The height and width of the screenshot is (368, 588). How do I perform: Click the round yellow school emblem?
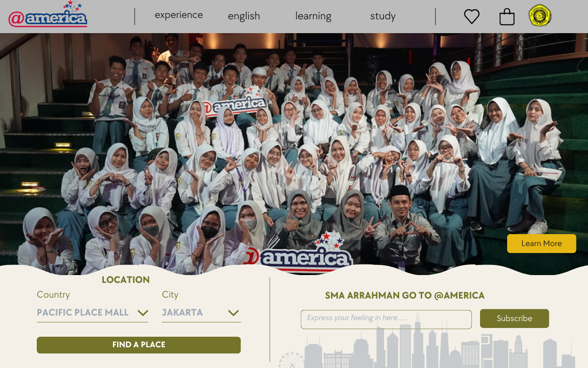click(540, 15)
